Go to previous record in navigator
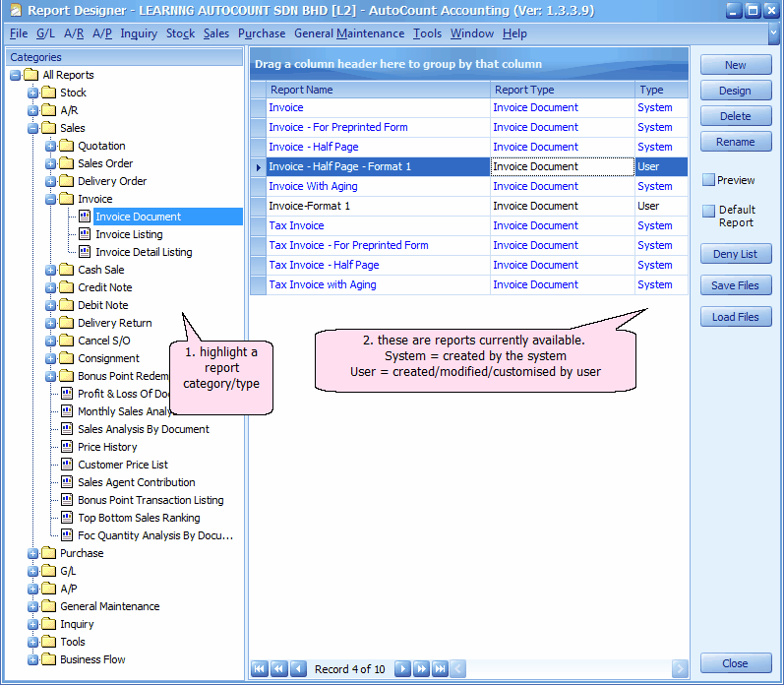784x685 pixels. 298,668
